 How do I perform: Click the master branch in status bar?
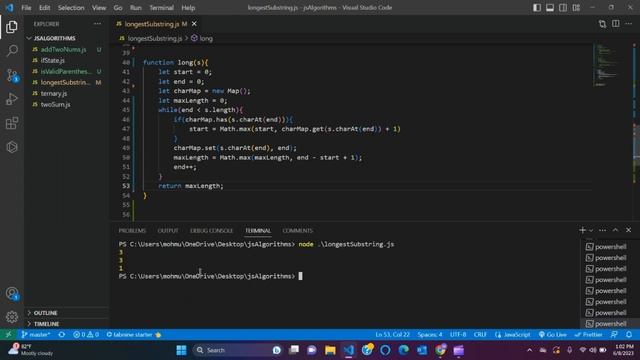[x=36, y=335]
